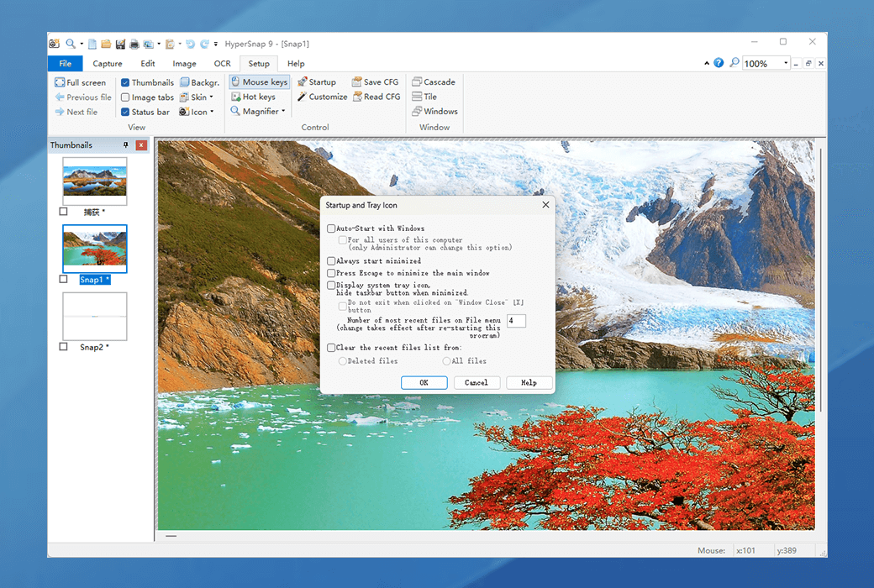Close the Startup and Tray Icon dialog
The image size is (874, 588).
click(x=545, y=205)
